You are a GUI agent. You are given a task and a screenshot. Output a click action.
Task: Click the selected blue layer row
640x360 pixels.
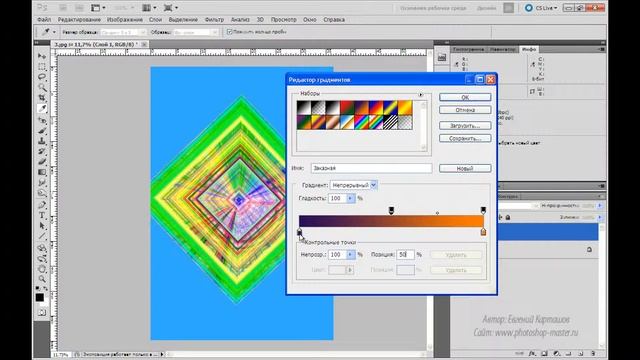[x=547, y=232]
